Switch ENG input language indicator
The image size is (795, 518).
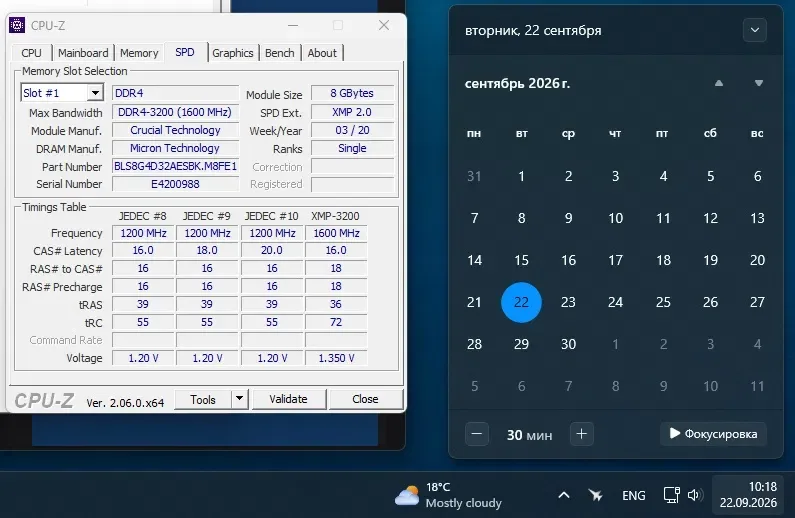(633, 495)
